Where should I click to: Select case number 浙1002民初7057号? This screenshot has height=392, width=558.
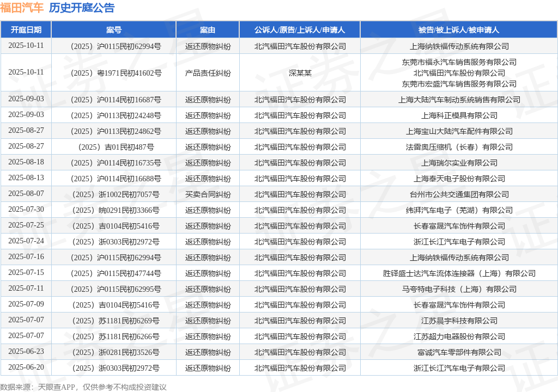point(116,194)
